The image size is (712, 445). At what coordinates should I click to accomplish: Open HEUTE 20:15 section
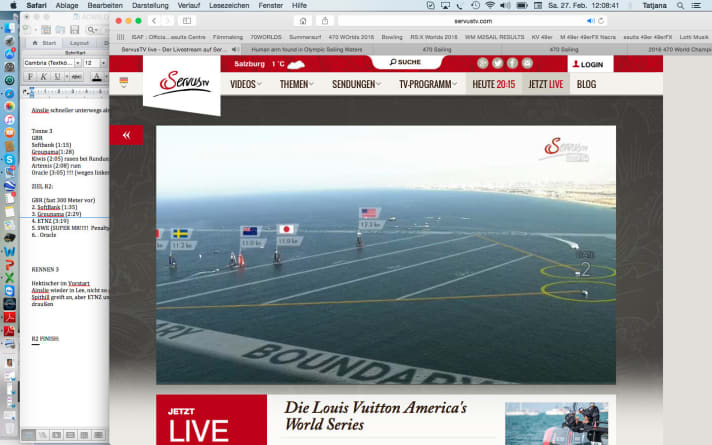click(494, 84)
